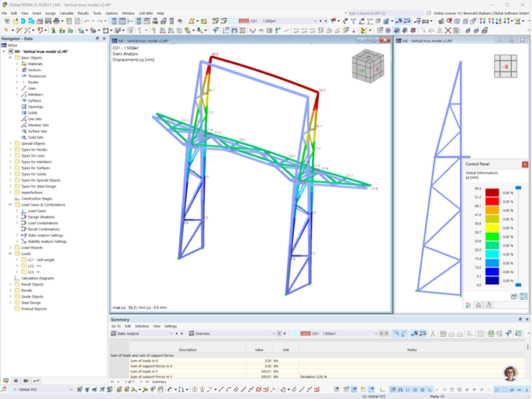This screenshot has width=532, height=399.
Task: Open new model icon in toolbar
Action: click(x=7, y=21)
